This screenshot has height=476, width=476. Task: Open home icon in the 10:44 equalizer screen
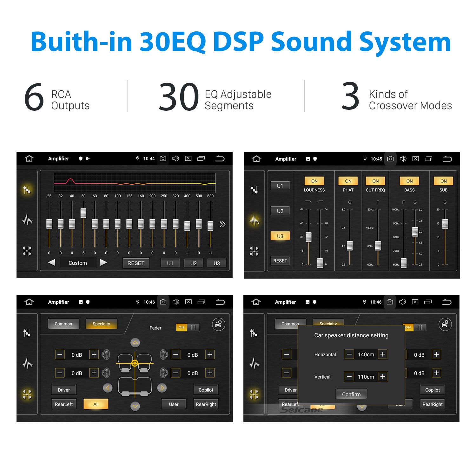[29, 158]
